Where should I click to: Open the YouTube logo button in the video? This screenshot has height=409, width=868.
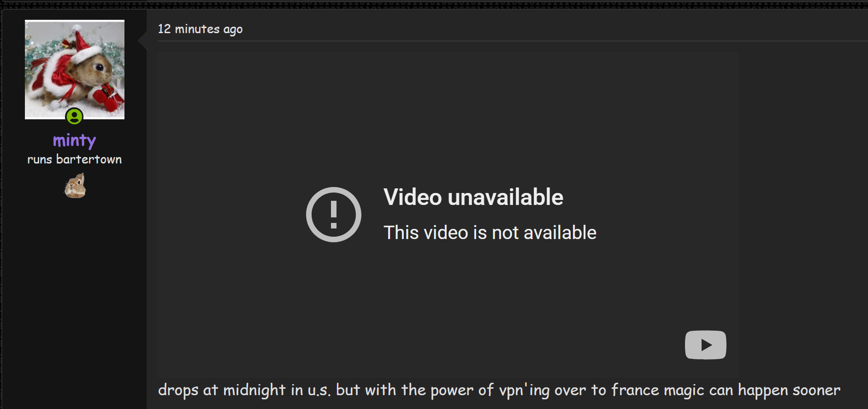pos(705,345)
